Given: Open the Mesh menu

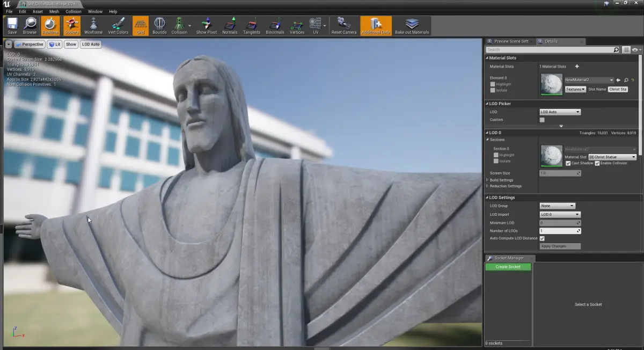Looking at the screenshot, I should pos(54,11).
